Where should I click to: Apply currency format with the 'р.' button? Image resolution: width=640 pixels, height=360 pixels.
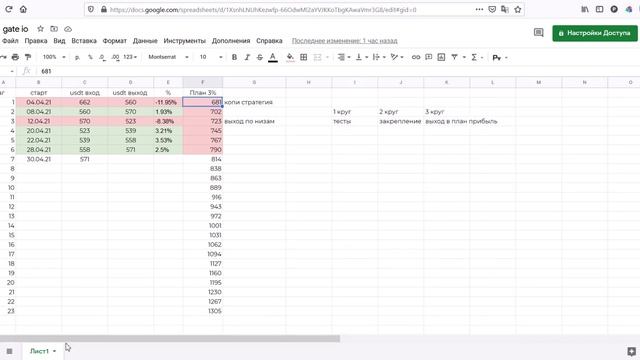[77, 57]
